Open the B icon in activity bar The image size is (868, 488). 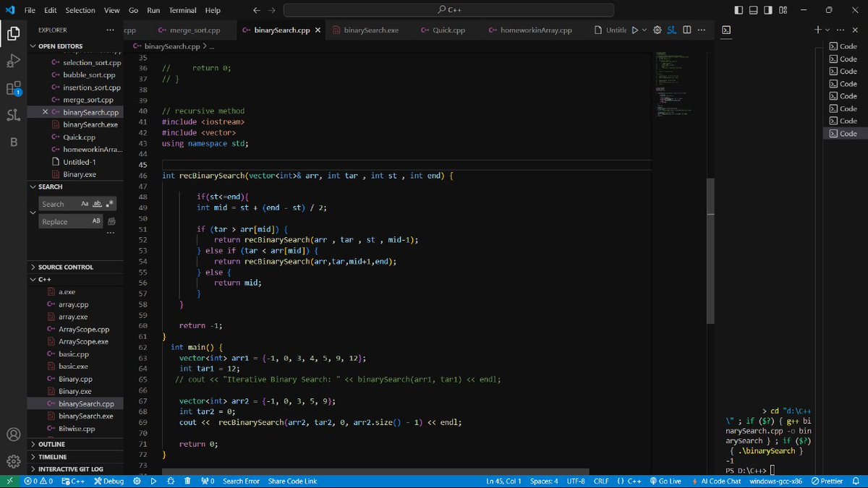pos(13,142)
